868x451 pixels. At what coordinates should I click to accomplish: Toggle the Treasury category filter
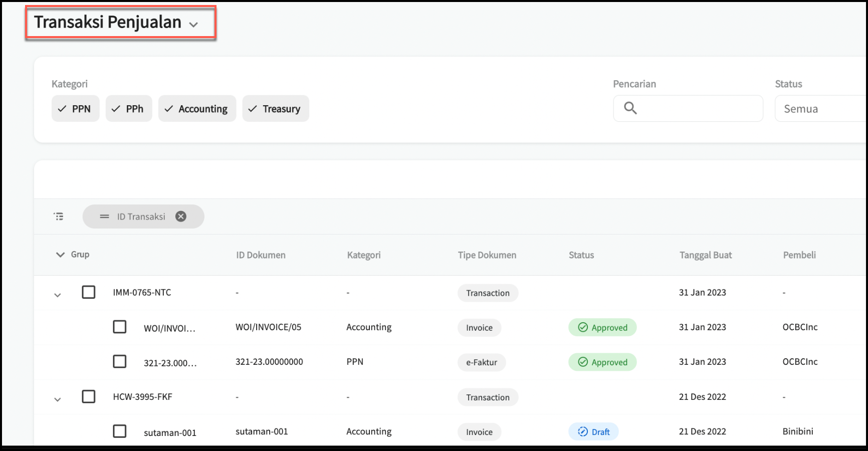coord(276,109)
